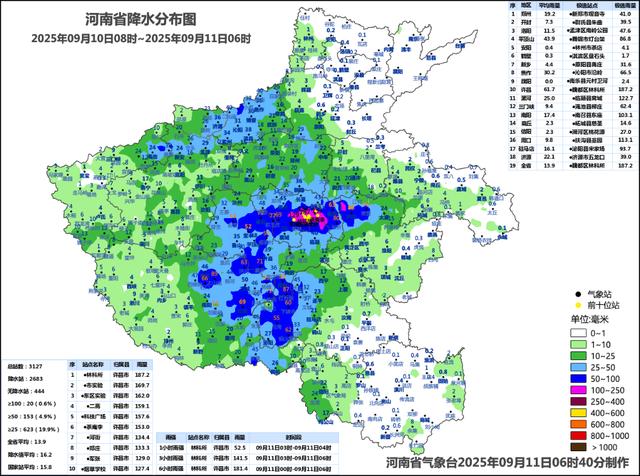Screen dimensions: 640x476
Task: Select the yellow 400~600 legend swatch
Action: [x=578, y=413]
